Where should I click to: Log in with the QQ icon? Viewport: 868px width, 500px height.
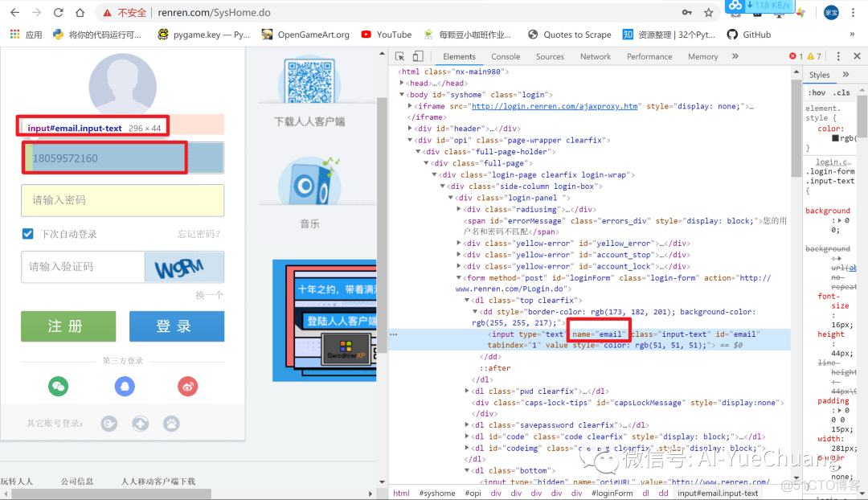click(125, 387)
